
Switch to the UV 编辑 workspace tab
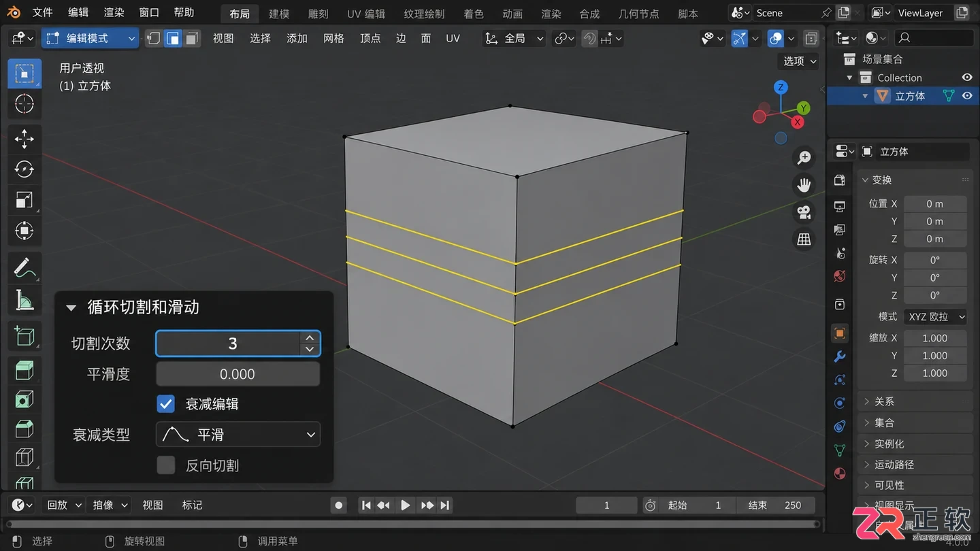(x=366, y=14)
